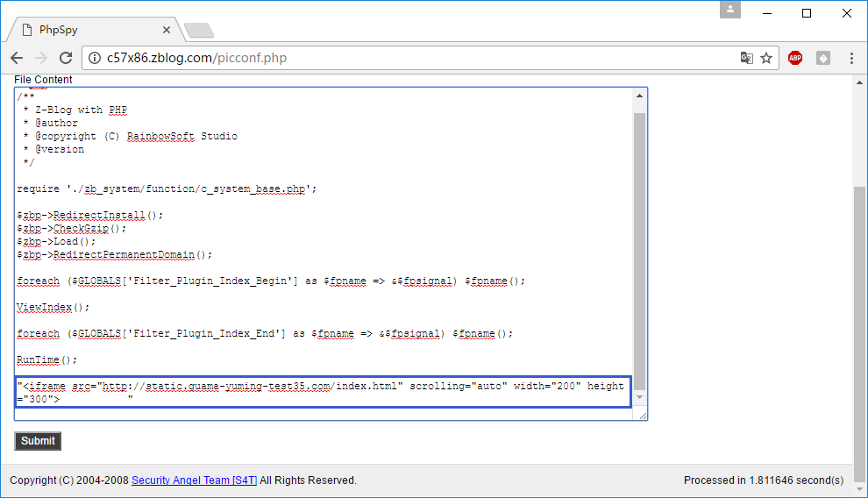This screenshot has height=498, width=868.
Task: Go back to the previous page
Action: 17,58
